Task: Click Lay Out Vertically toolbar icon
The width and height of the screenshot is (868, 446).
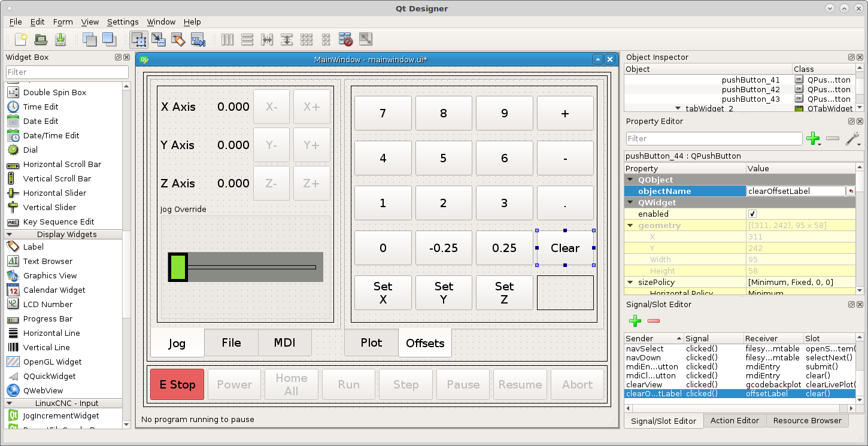Action: [247, 40]
